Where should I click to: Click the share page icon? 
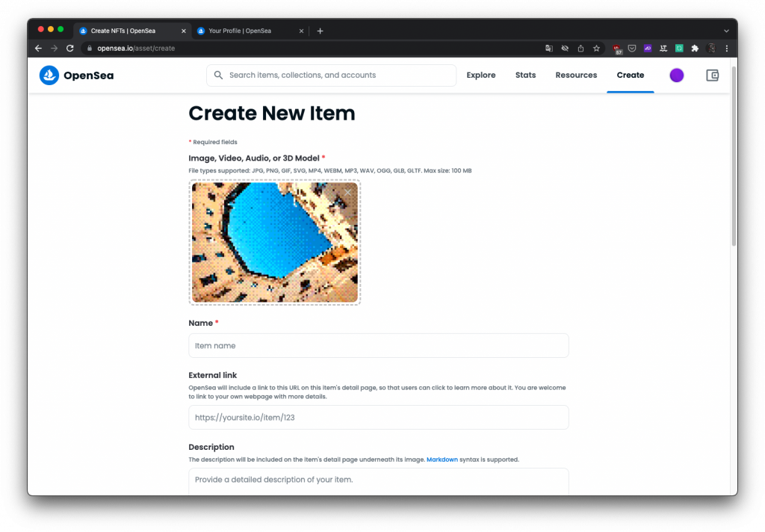tap(580, 49)
